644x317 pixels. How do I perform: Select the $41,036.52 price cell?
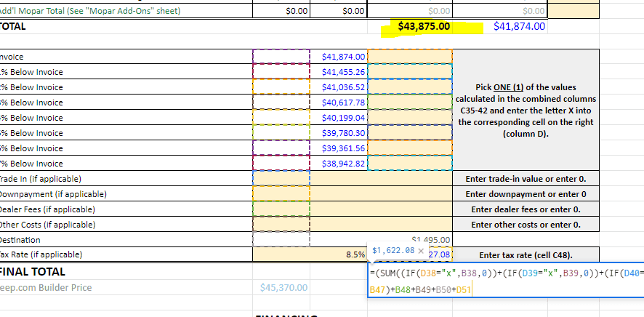[x=339, y=87]
